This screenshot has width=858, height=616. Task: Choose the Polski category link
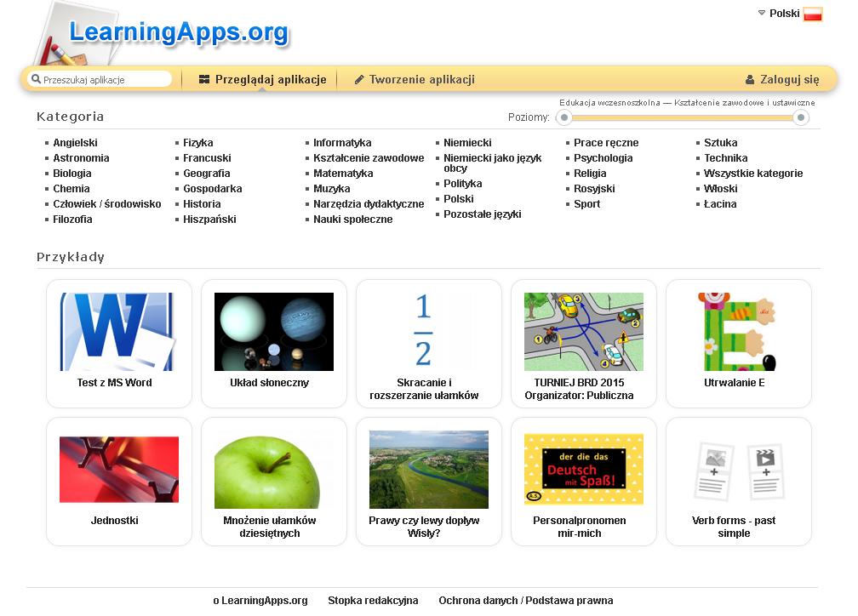click(x=459, y=198)
